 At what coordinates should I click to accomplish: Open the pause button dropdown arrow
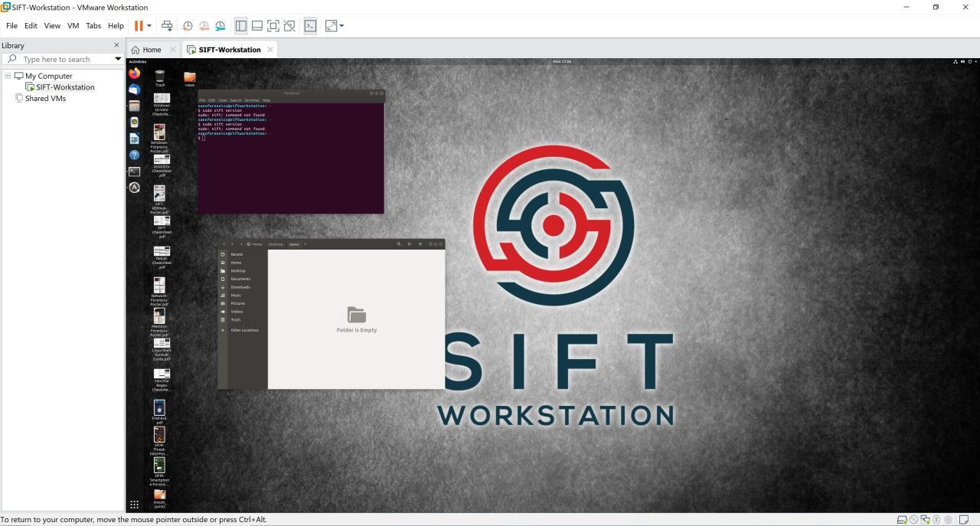(x=149, y=25)
